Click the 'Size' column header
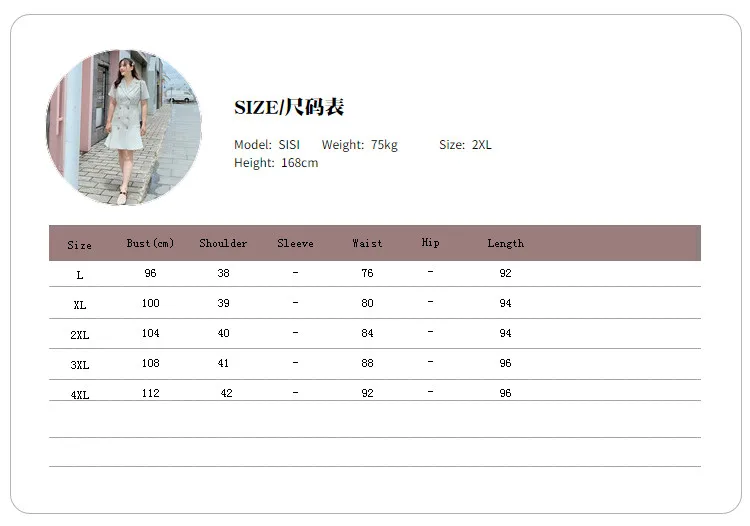This screenshot has height=526, width=750. [x=79, y=245]
